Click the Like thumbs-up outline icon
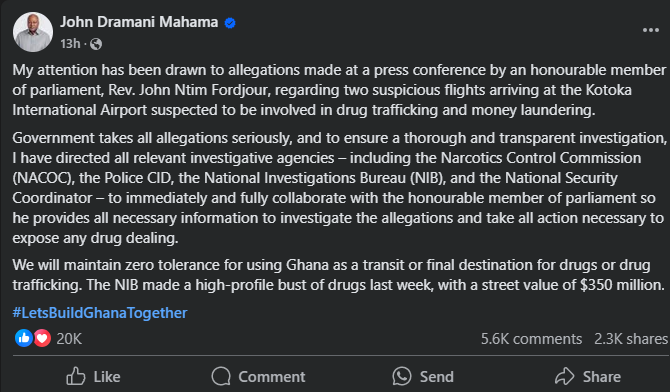Screen dimensions: 670x392 click(x=76, y=376)
